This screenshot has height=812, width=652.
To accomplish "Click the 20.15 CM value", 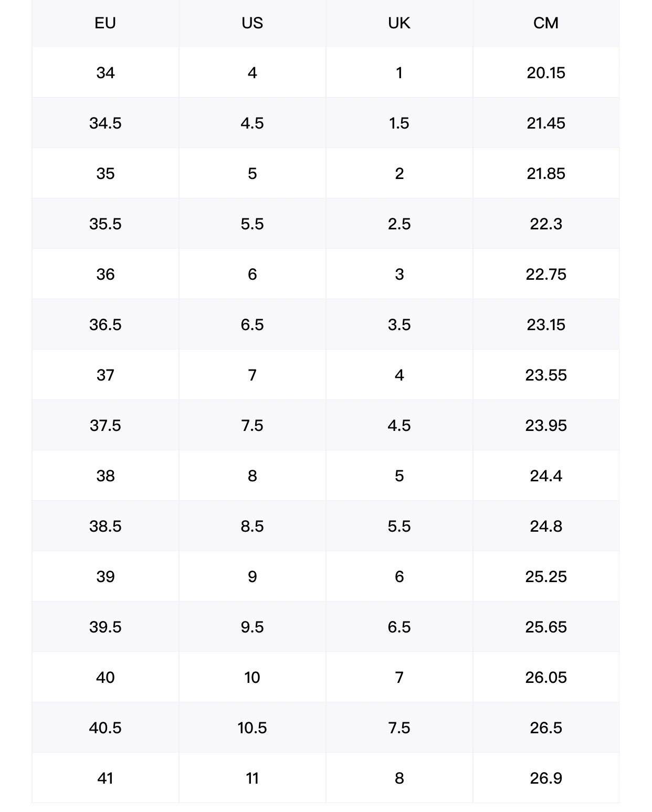I will coord(546,72).
